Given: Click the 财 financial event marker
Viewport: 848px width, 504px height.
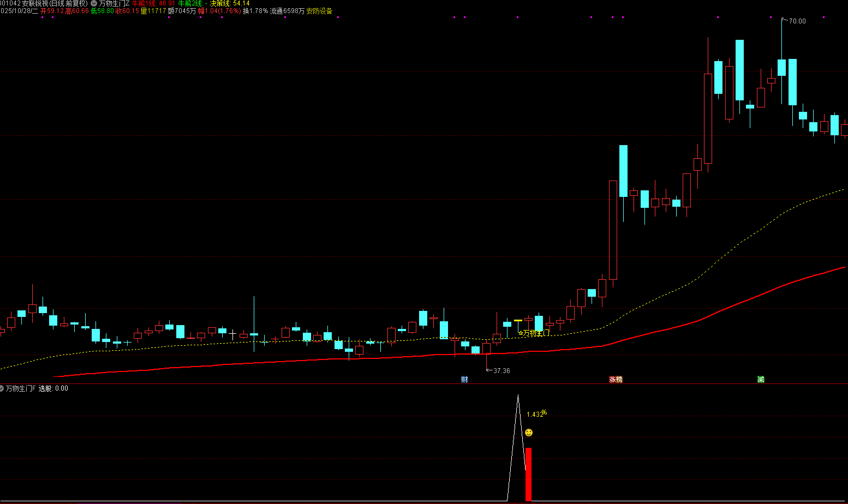Looking at the screenshot, I should (x=464, y=379).
